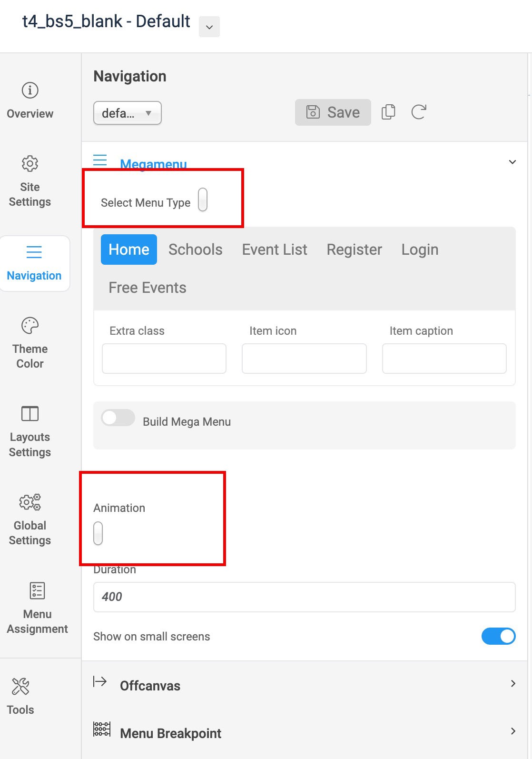This screenshot has width=532, height=759.
Task: Click the Save button
Action: click(x=333, y=112)
